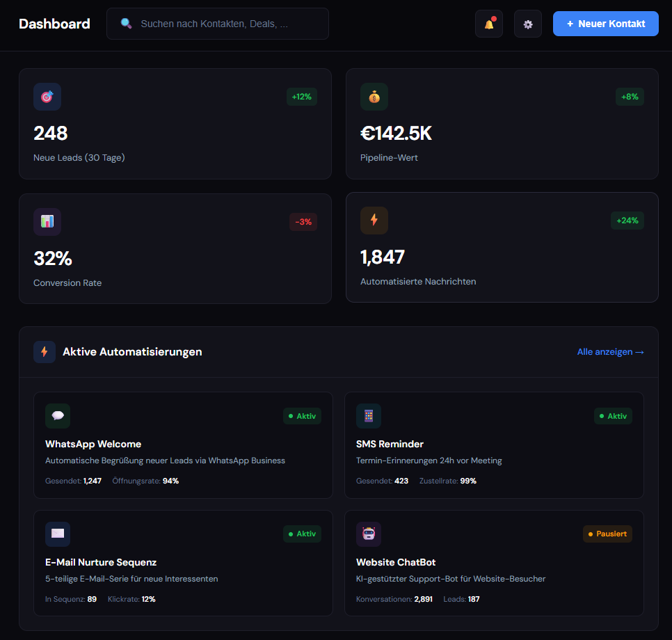Click the SMS Reminder phone icon

[x=369, y=416]
